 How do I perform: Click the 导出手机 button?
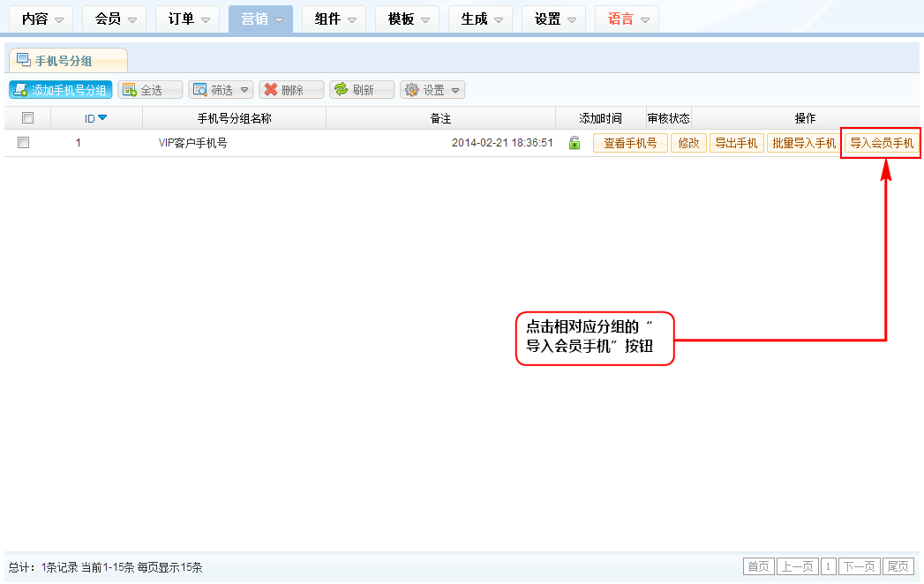click(736, 143)
